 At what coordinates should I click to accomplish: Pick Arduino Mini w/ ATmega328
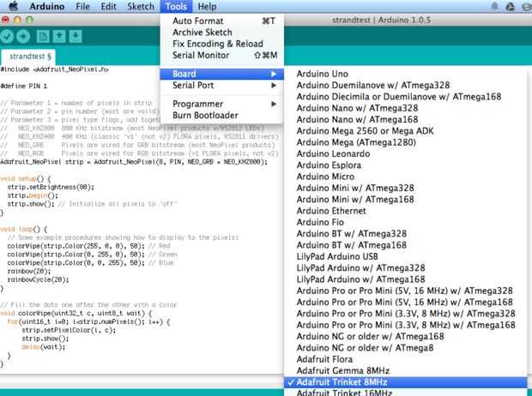(406, 189)
